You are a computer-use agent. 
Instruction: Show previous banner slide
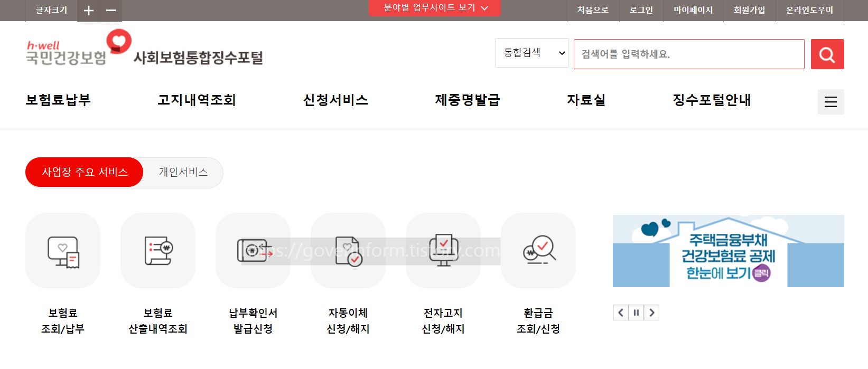[621, 313]
